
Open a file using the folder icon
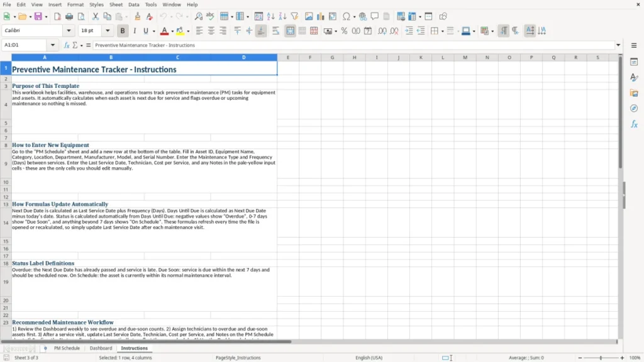coord(22,16)
